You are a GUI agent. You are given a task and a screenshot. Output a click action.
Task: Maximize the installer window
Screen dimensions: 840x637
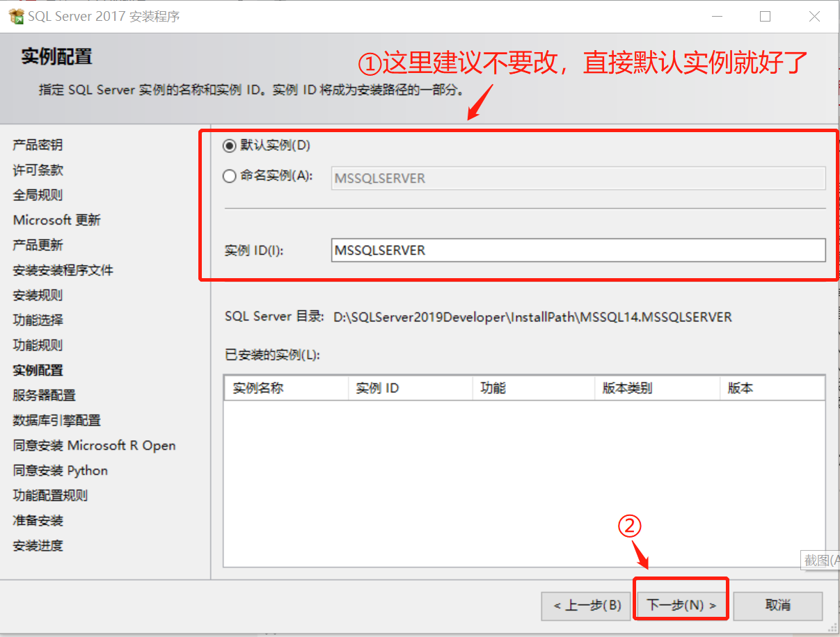coord(765,16)
